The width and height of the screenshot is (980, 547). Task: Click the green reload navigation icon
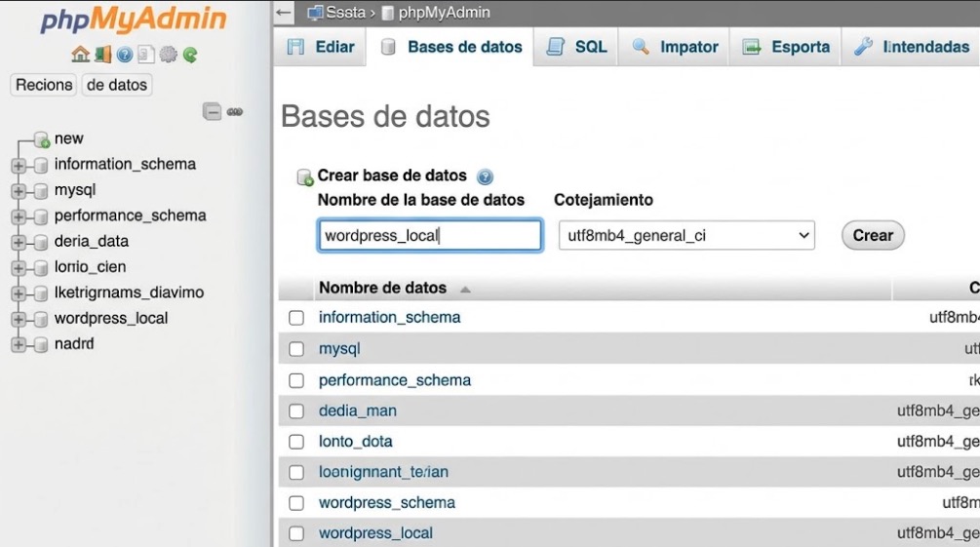point(190,55)
